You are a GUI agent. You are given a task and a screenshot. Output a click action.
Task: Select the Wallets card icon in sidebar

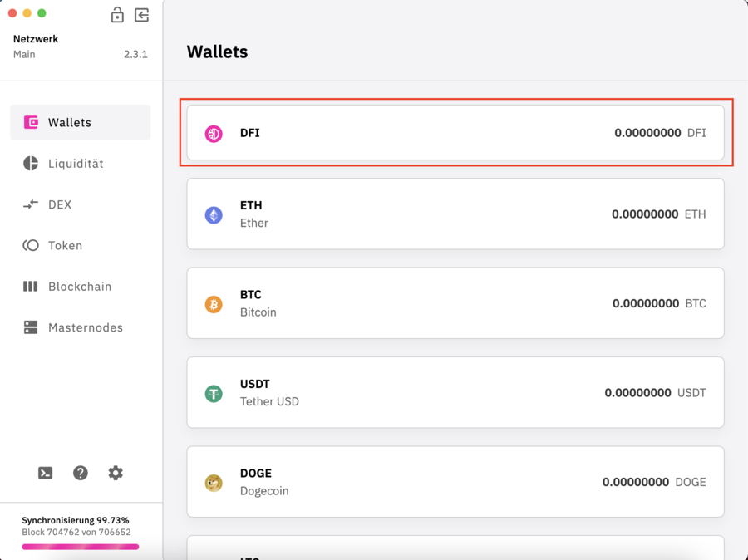[31, 121]
